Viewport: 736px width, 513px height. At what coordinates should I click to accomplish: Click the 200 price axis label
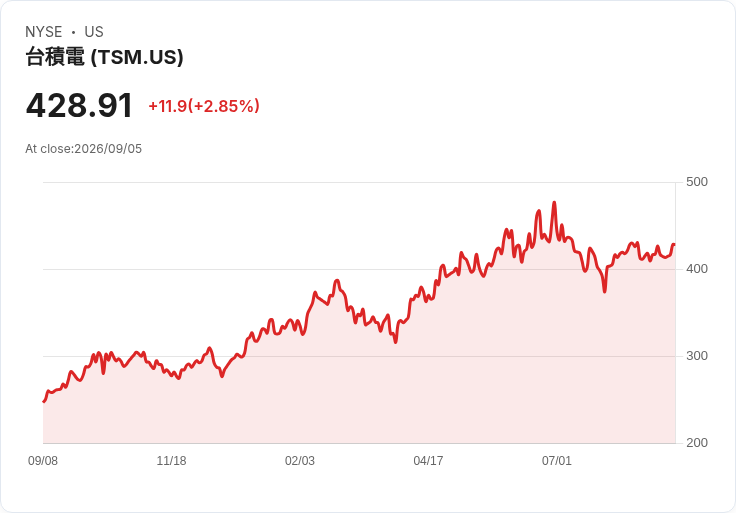697,443
